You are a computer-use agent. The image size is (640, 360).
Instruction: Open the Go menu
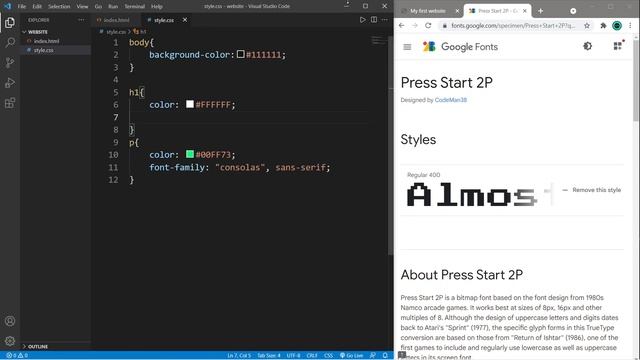[x=98, y=6]
